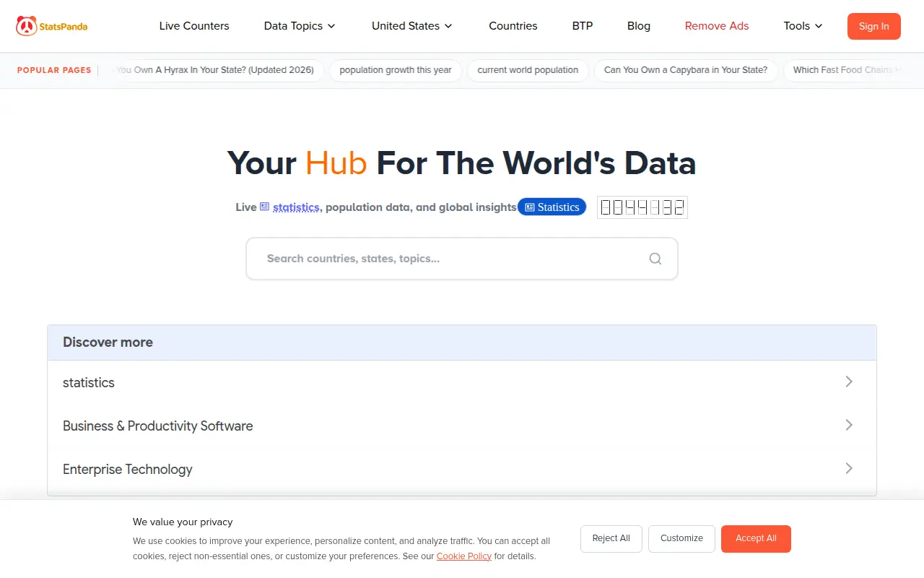Click the icon beside the statistics link

click(x=264, y=207)
